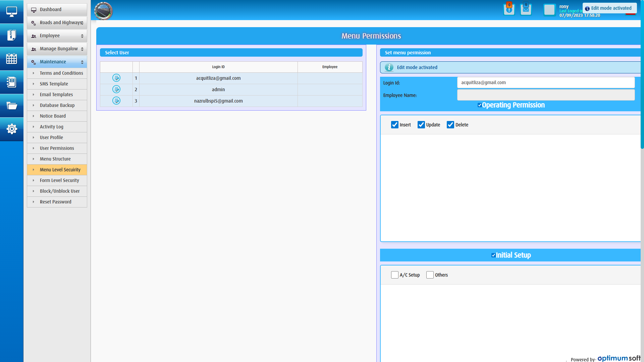
Task: Click edit icon for acquitliza@gmail.com row
Action: 116,78
